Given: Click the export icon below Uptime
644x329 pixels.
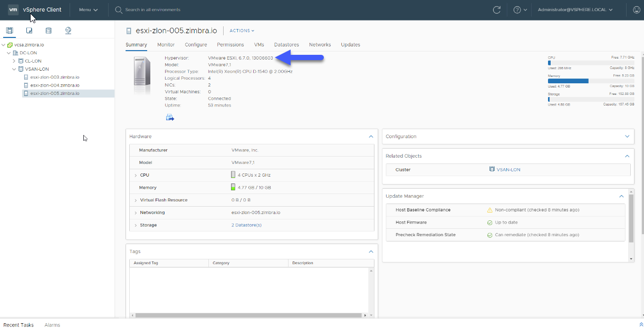Looking at the screenshot, I should coord(170,117).
